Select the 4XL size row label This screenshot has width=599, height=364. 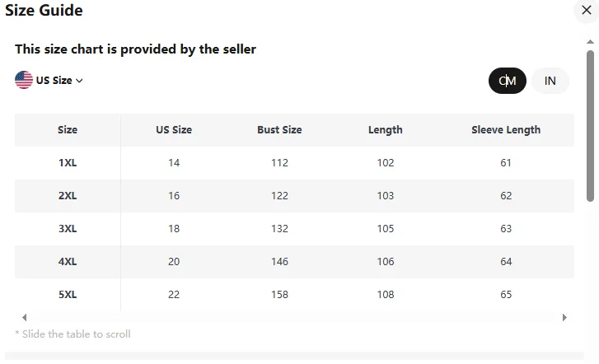click(x=68, y=262)
